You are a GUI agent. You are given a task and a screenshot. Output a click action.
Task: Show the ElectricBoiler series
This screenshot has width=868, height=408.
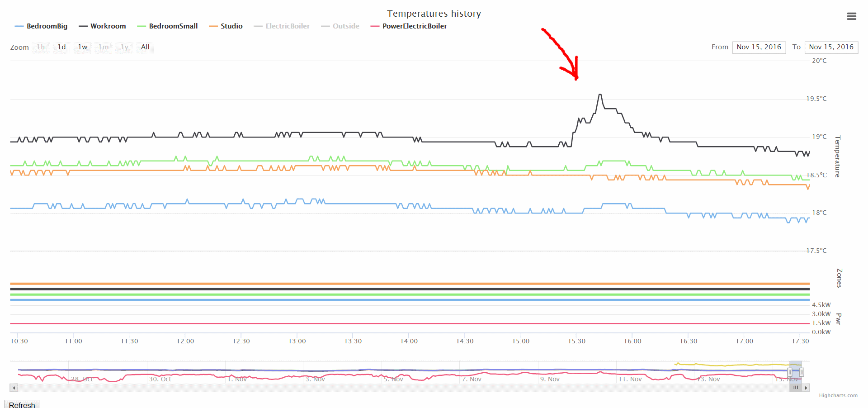point(282,26)
